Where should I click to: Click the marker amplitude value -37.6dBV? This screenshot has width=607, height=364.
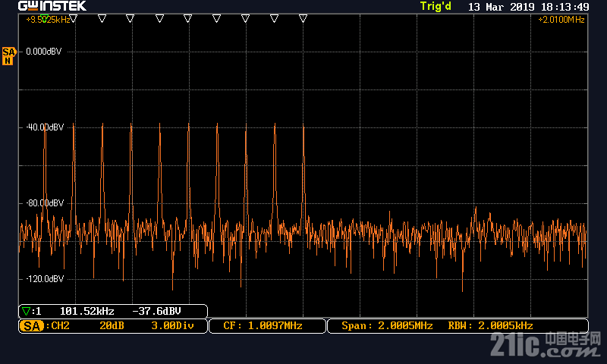tap(157, 312)
